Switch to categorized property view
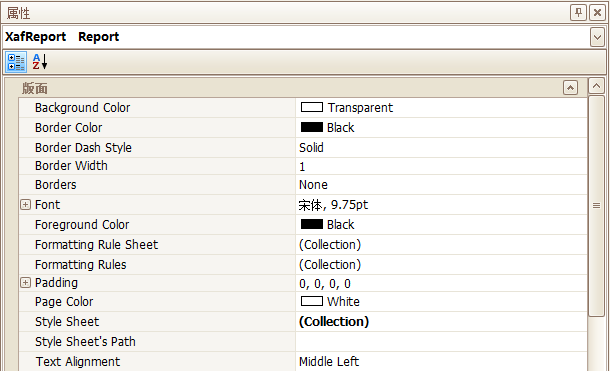The width and height of the screenshot is (610, 371). pos(16,62)
